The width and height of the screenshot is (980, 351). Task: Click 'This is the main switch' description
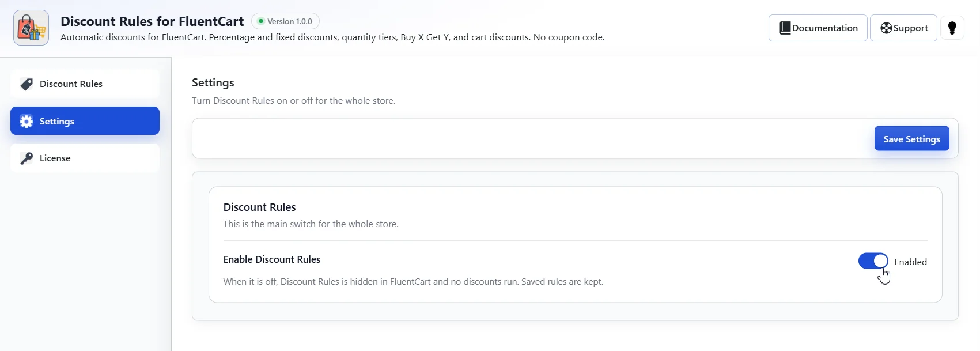click(311, 224)
